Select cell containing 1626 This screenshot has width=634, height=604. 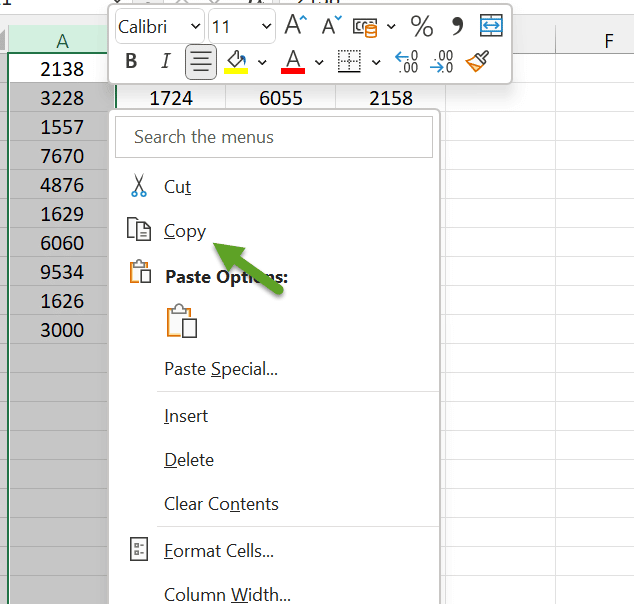[x=58, y=301]
